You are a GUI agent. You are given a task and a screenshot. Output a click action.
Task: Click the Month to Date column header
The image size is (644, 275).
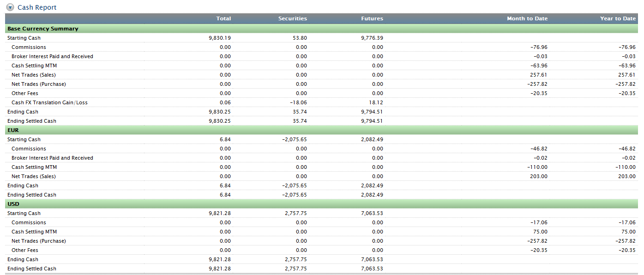click(527, 18)
